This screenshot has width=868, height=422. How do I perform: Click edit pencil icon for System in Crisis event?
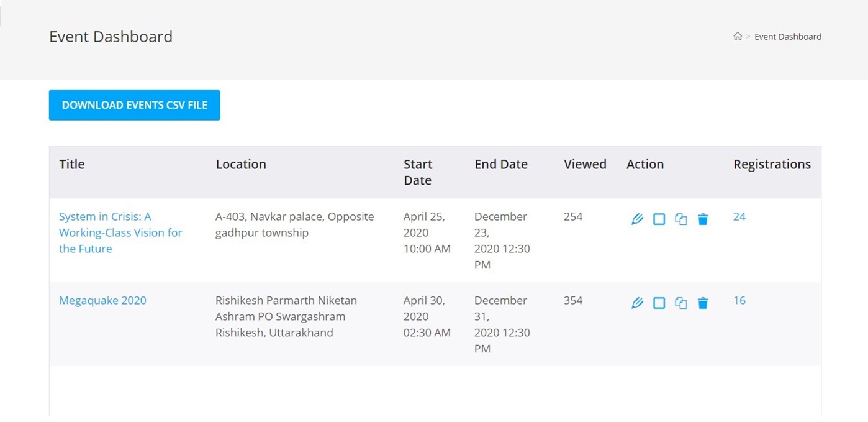pyautogui.click(x=637, y=219)
